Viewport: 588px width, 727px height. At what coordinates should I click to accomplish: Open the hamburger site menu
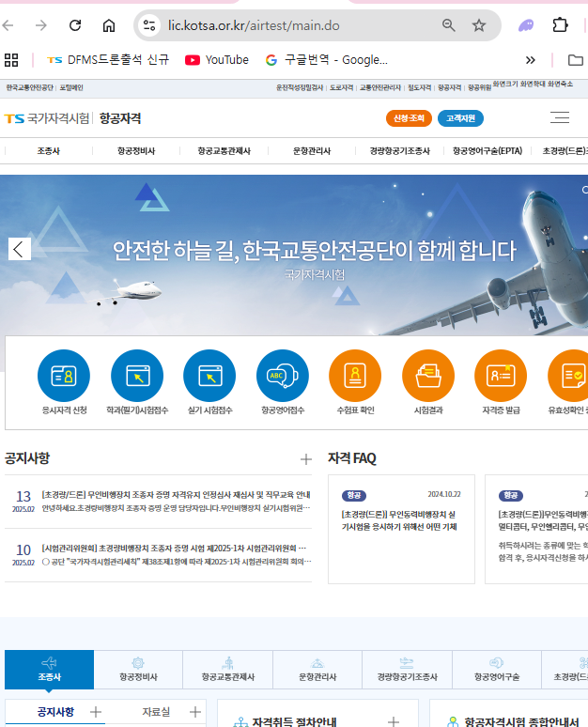[560, 117]
